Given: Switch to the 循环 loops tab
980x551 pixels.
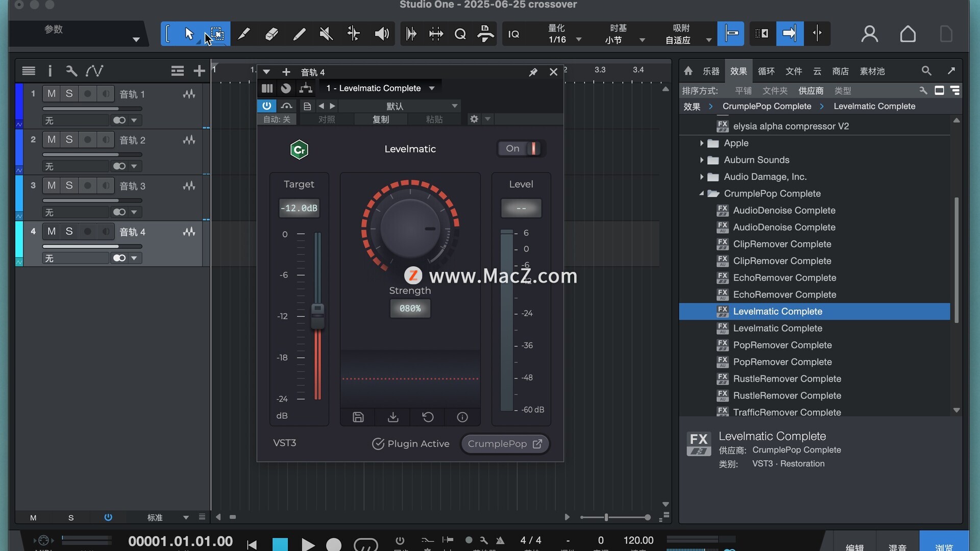Looking at the screenshot, I should (766, 71).
